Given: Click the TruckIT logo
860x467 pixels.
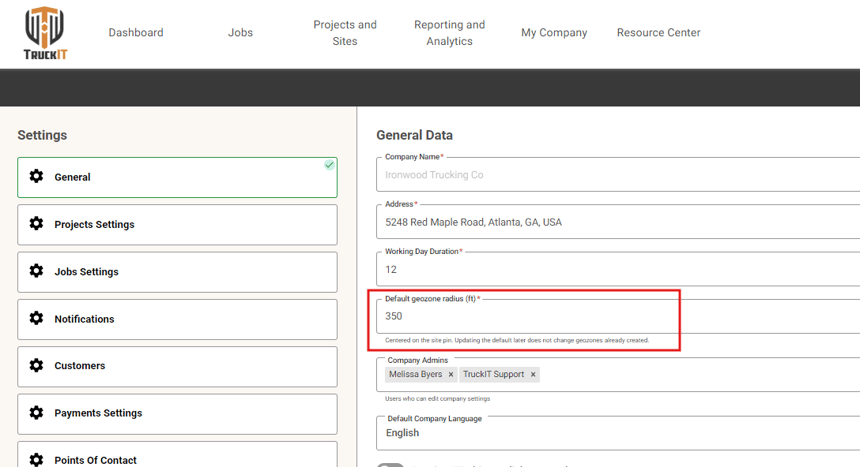Looking at the screenshot, I should pos(45,33).
